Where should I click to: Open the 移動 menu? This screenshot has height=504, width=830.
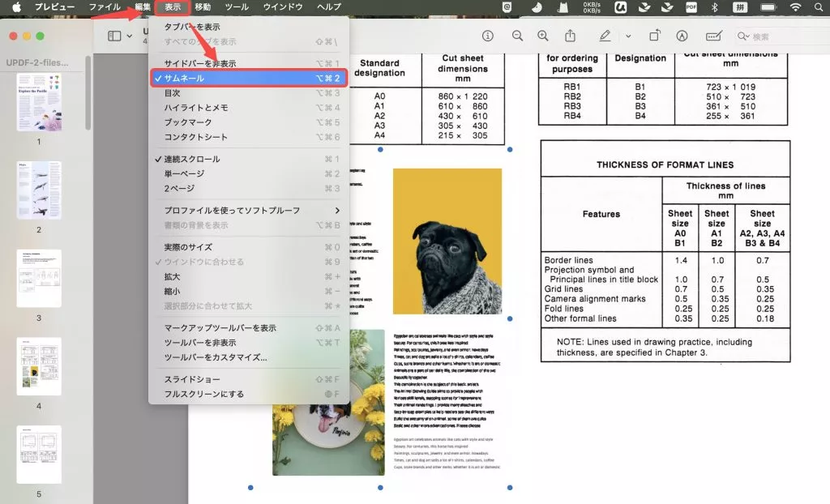[x=203, y=6]
